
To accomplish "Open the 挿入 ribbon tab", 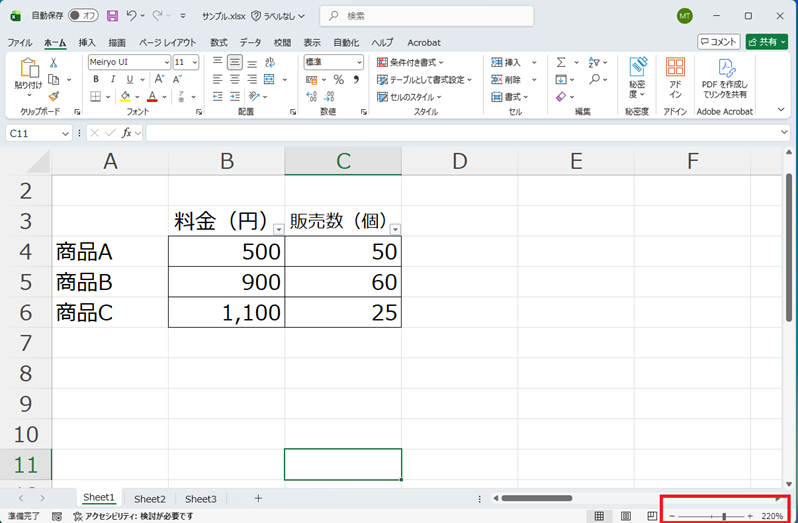I will 87,43.
